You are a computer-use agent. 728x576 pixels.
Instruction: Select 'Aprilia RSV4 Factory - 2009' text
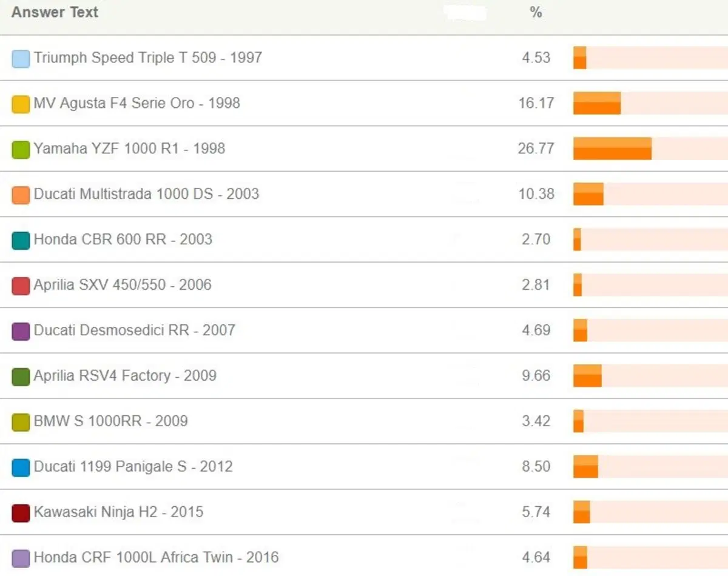click(x=125, y=376)
